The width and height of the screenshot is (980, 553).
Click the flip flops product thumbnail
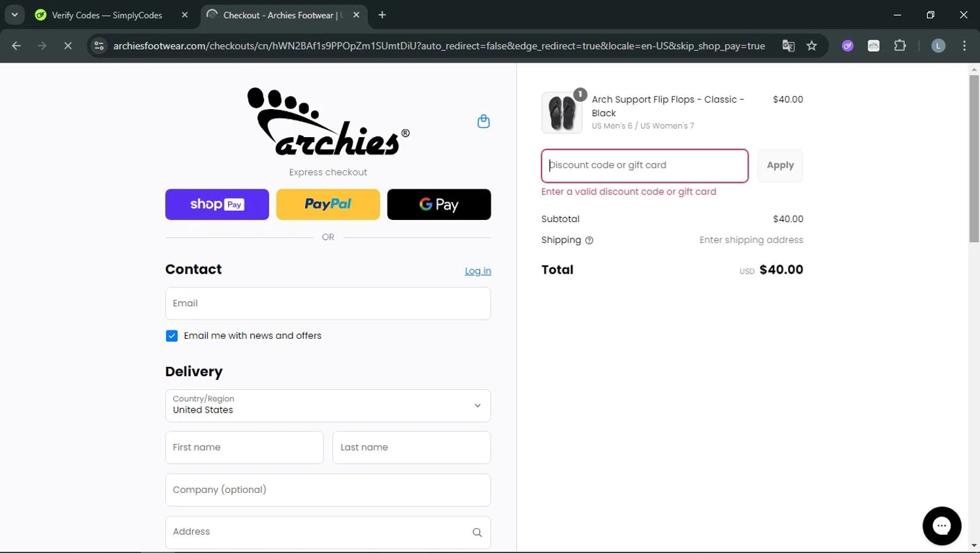562,112
